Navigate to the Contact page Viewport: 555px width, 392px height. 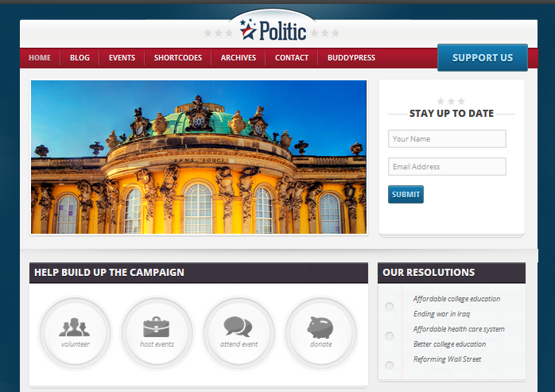292,58
